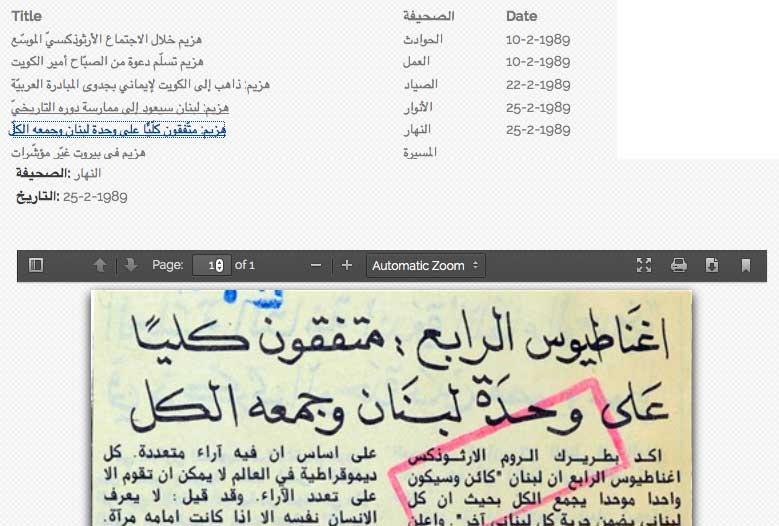Download the PDF file

pyautogui.click(x=711, y=265)
